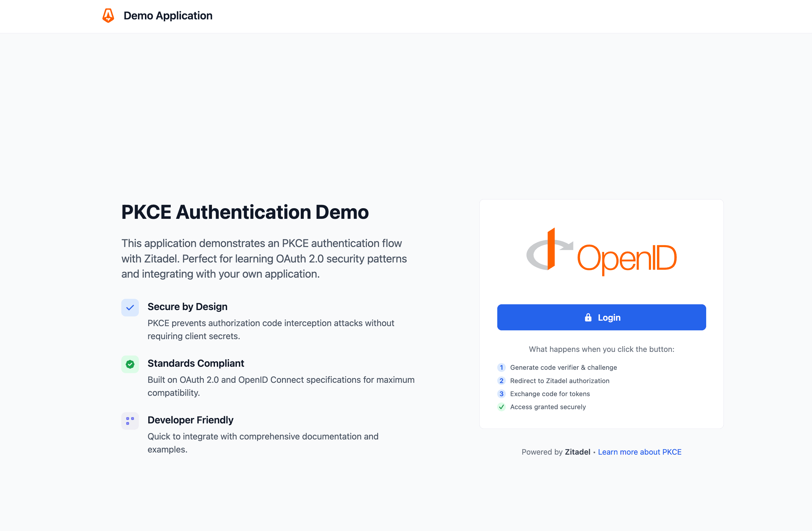Click the blue checkmark icon beside Secure by Design

(130, 308)
